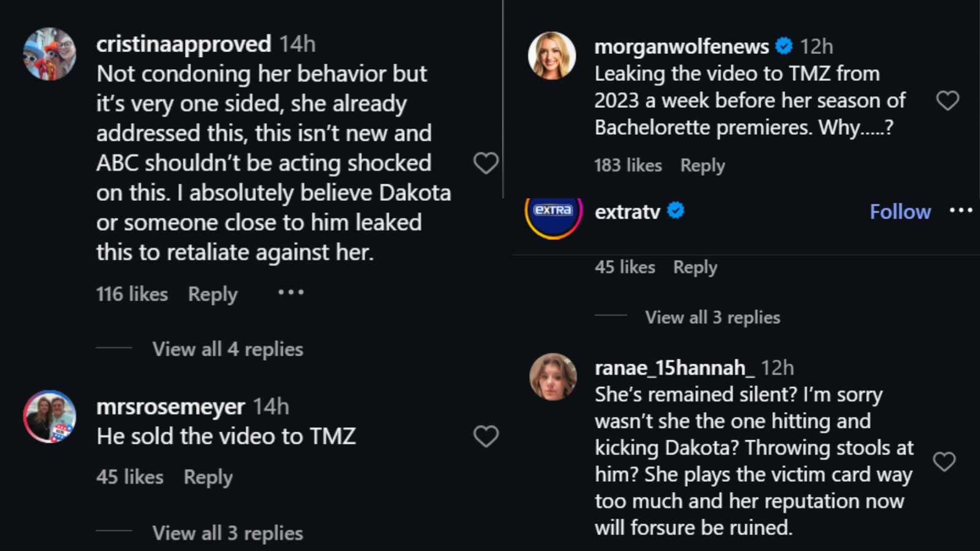Expand the 4 replies under cristinaapproved's comment
Image resolution: width=980 pixels, height=551 pixels.
(x=227, y=349)
